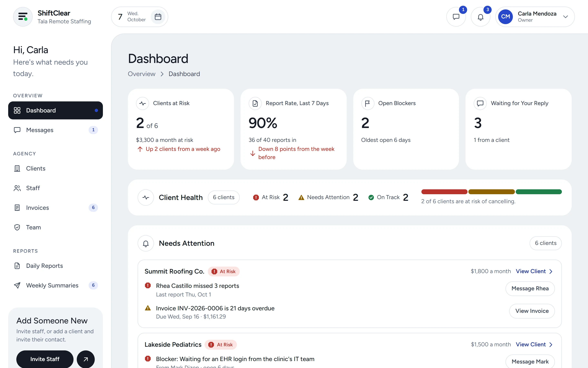The height and width of the screenshot is (368, 588).
Task: Click the Clients at Risk pulse icon
Action: tap(142, 103)
